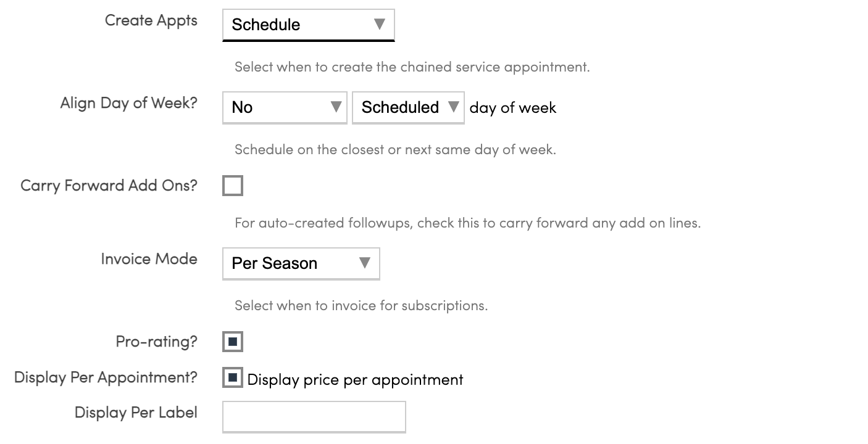The image size is (868, 444).
Task: Open the Align Day of Week 'No' dropdown
Action: click(285, 107)
